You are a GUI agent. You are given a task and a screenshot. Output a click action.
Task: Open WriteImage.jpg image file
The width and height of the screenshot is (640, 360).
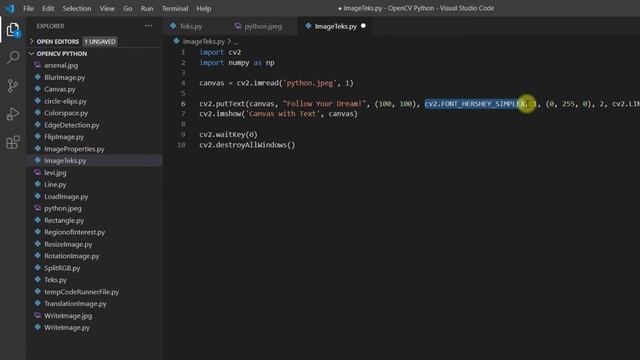coord(68,316)
